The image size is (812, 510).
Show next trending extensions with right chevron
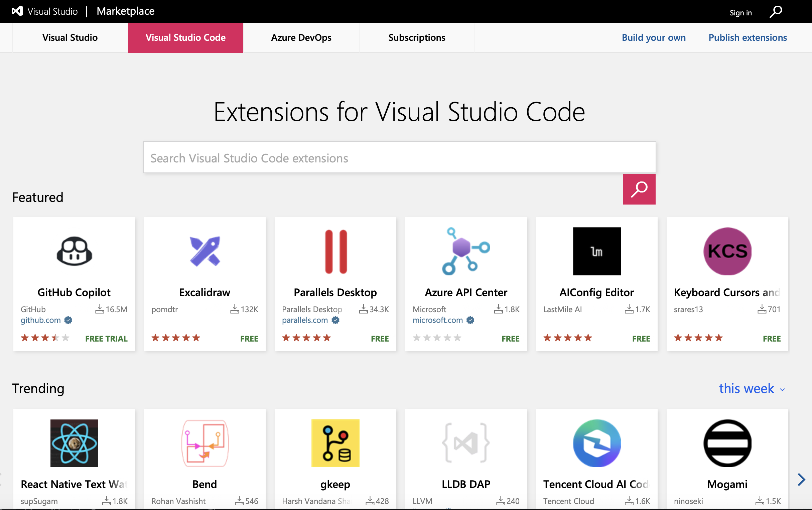[x=801, y=479]
